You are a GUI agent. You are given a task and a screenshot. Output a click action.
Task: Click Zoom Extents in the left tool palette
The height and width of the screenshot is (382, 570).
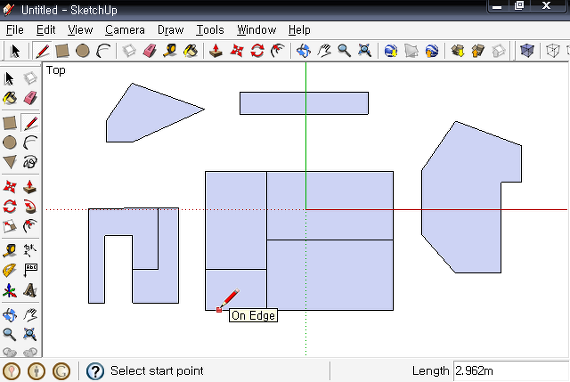pyautogui.click(x=30, y=334)
